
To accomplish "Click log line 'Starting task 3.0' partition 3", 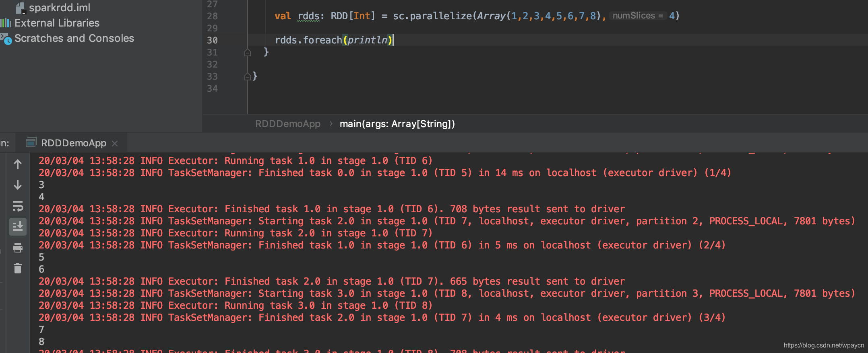I will click(x=447, y=293).
